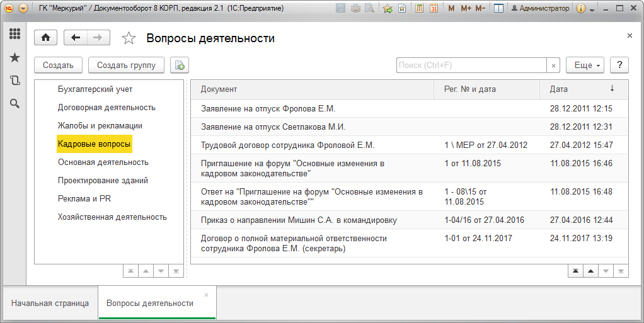Click the copy-create document icon button
The height and width of the screenshot is (323, 644).
pos(180,65)
